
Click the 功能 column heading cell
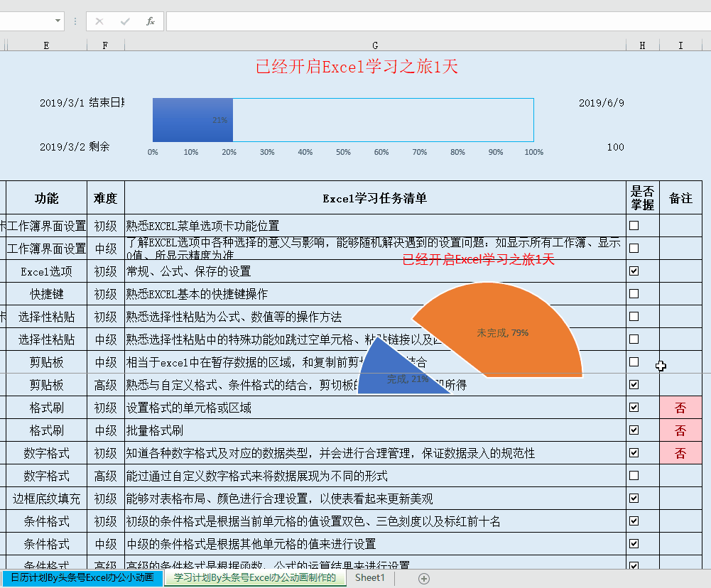pos(46,197)
